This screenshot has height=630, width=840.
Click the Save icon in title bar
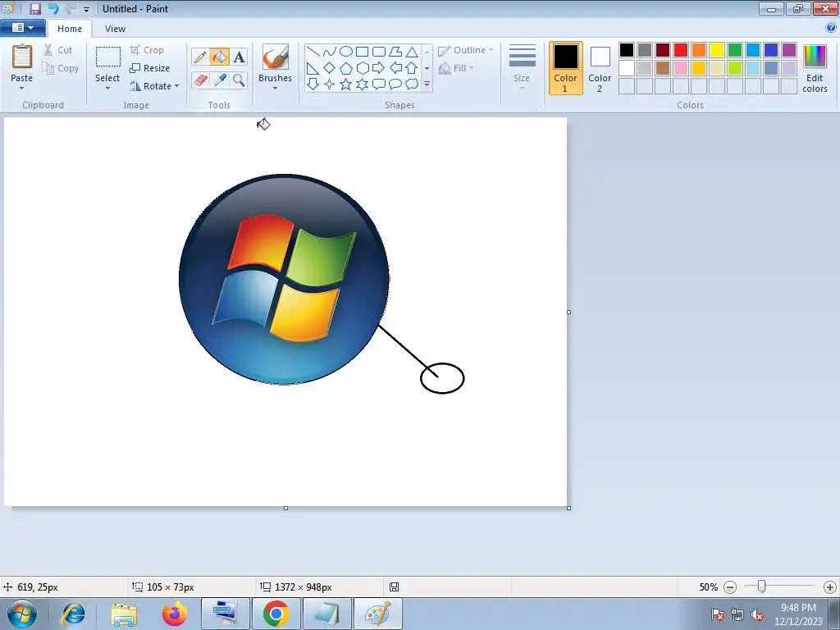pos(34,8)
